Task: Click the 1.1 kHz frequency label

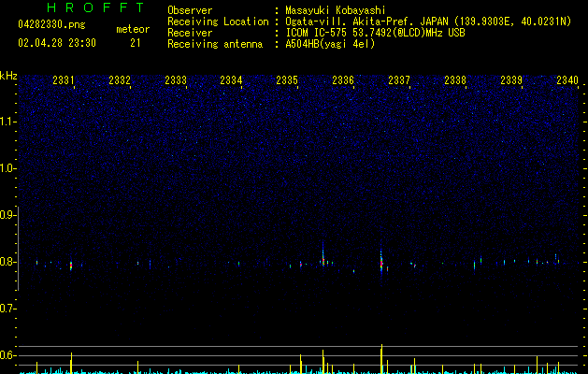Action: point(7,122)
